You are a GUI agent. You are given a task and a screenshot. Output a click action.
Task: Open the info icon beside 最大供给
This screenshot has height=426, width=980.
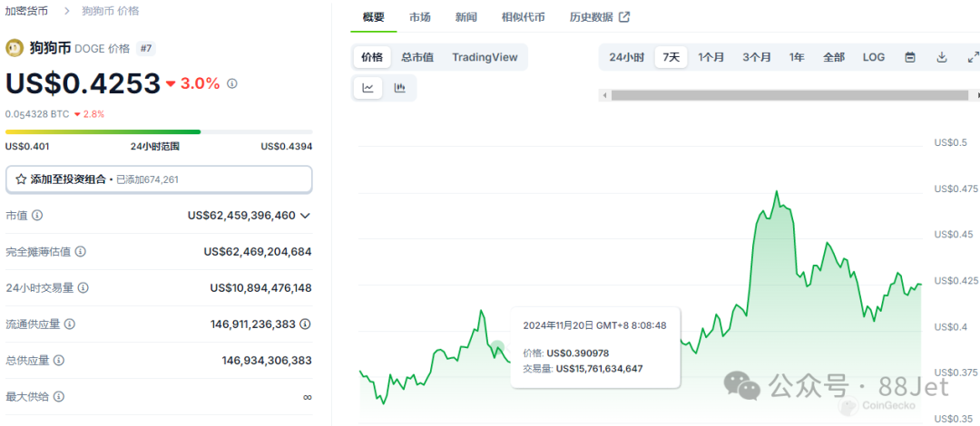pos(59,397)
